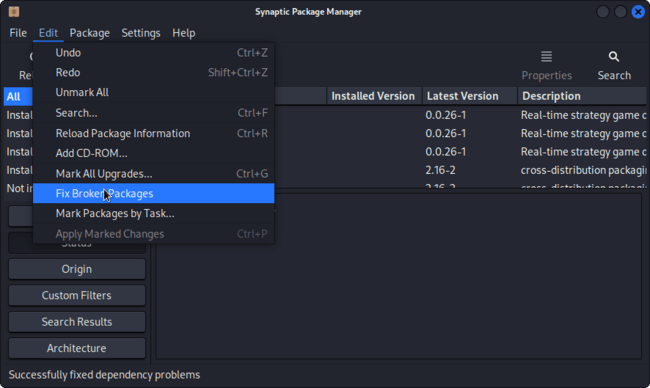Click the Synaptic app icon in title bar

tap(14, 12)
